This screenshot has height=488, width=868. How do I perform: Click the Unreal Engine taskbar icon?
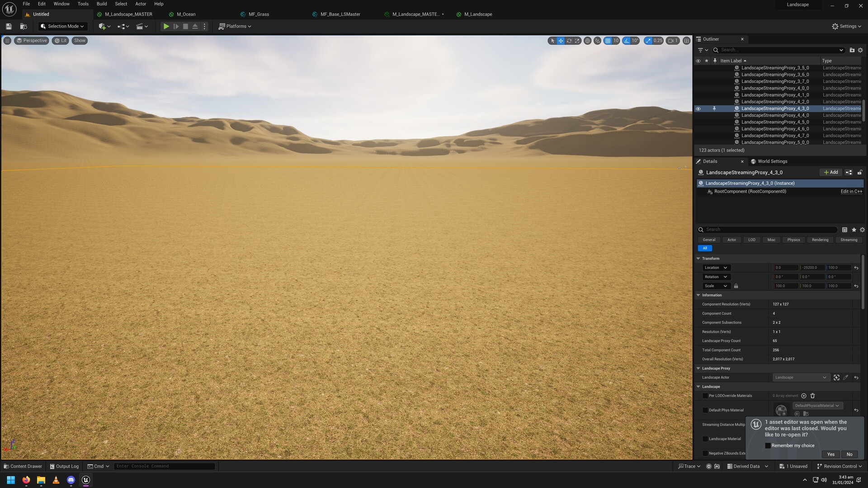coord(85,480)
